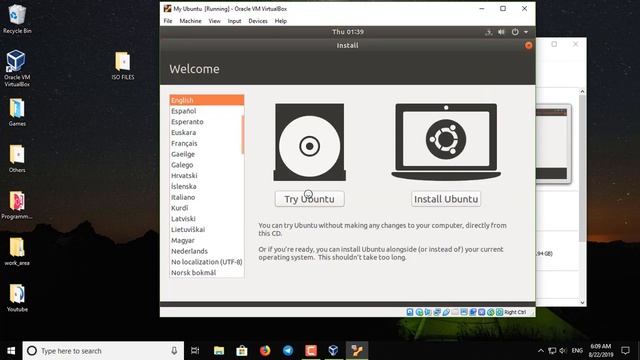Select Euskara in the language list
The height and width of the screenshot is (360, 640).
tap(207, 132)
